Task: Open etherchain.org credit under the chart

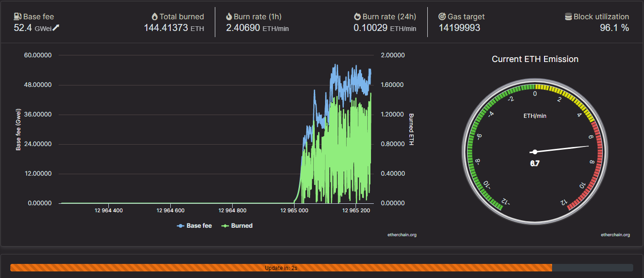Action: click(x=402, y=235)
